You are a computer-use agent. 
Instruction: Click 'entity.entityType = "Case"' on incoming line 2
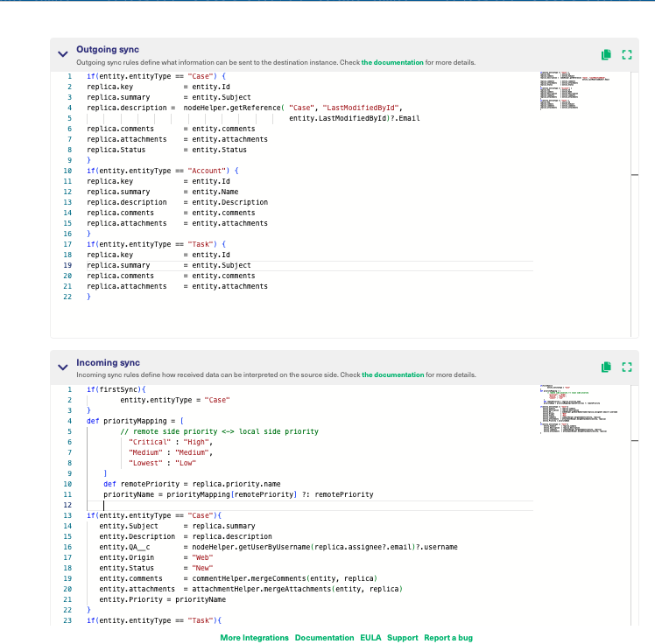coord(175,400)
